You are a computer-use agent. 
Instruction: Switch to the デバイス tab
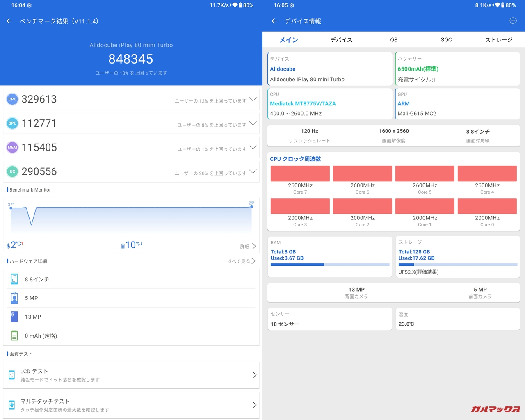(x=341, y=40)
